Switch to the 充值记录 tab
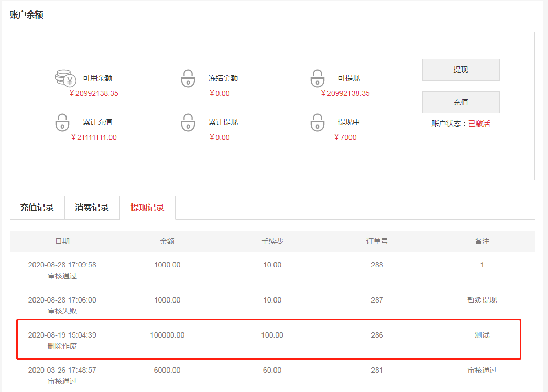Image resolution: width=548 pixels, height=392 pixels. 37,208
